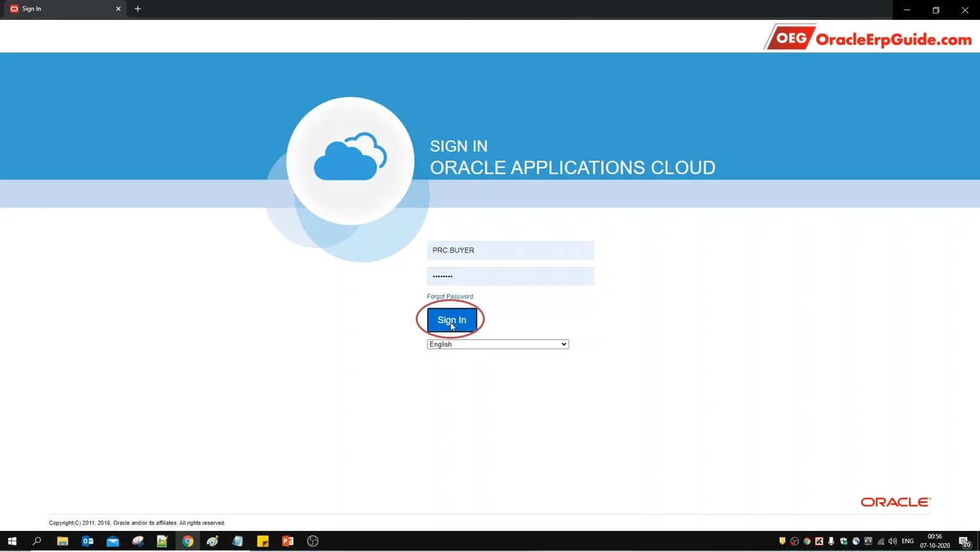Open the Windows Start menu
The width and height of the screenshot is (980, 552).
12,541
